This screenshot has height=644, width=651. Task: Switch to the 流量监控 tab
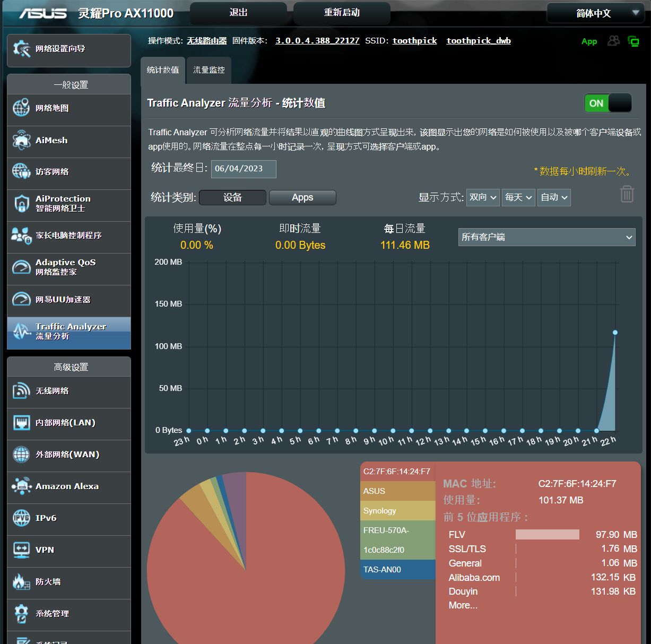click(x=209, y=70)
